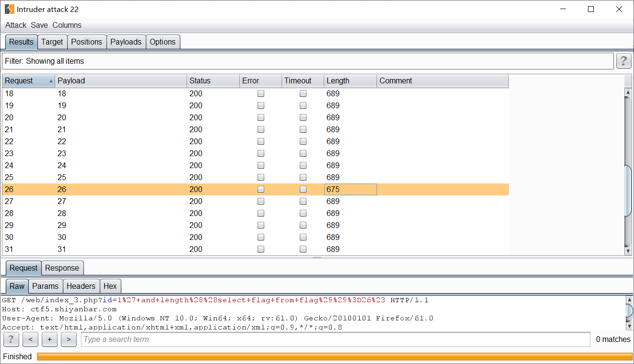The width and height of the screenshot is (634, 364).
Task: Toggle Error checkbox for request 26
Action: (x=261, y=190)
